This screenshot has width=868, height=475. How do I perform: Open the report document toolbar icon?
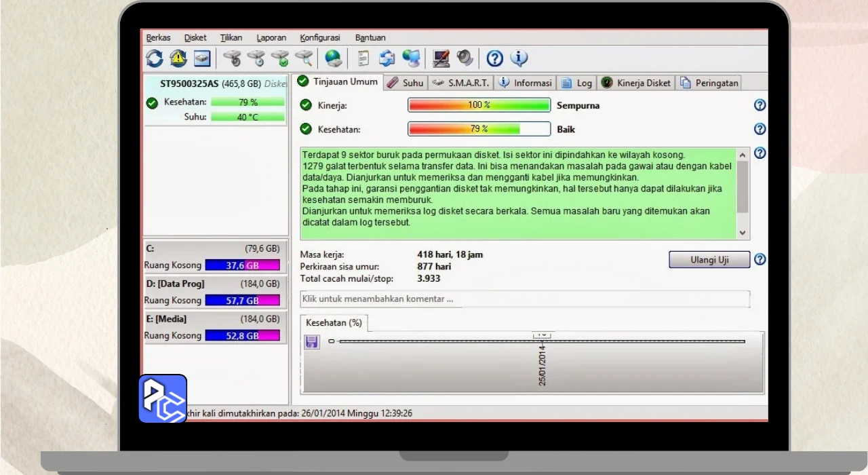coord(363,58)
